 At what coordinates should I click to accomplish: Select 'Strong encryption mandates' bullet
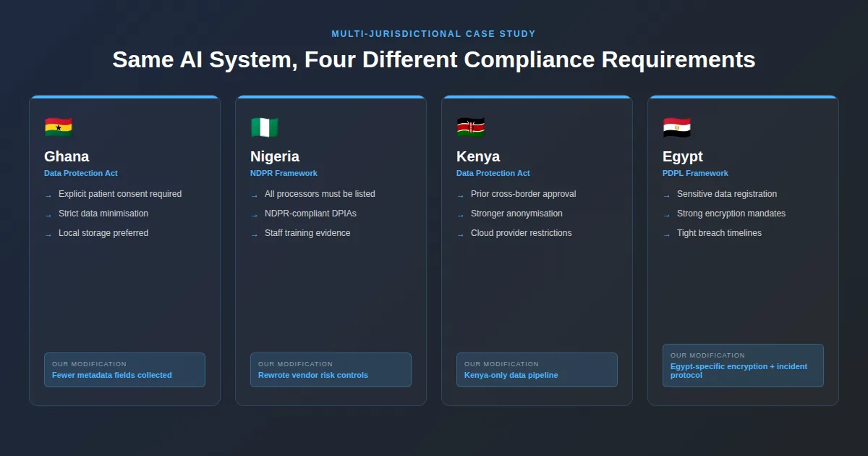pos(731,214)
